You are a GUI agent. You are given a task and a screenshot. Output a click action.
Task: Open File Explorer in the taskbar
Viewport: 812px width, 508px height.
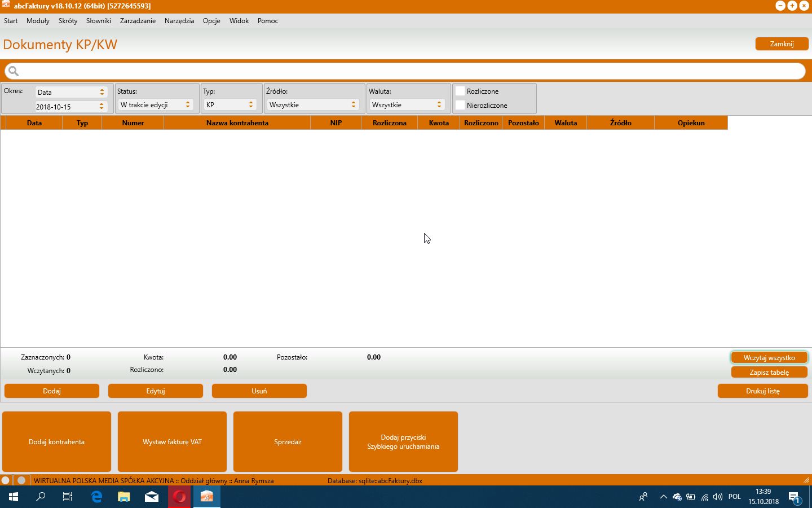point(124,497)
